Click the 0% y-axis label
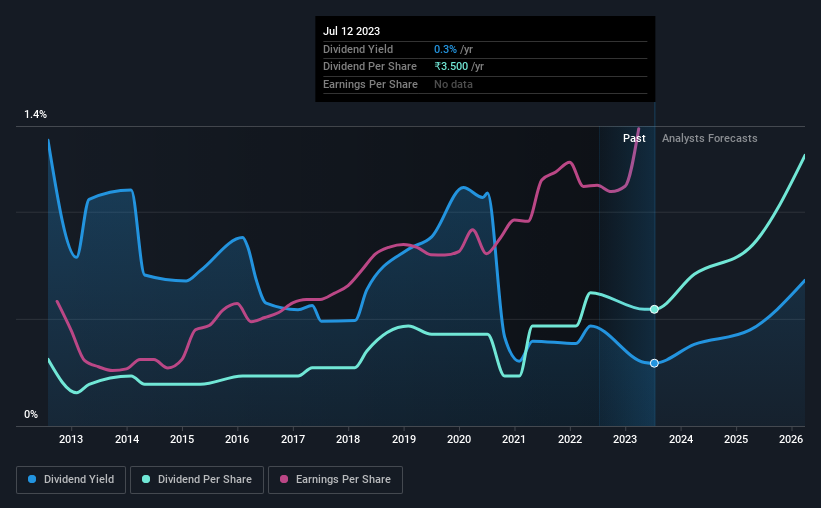The width and height of the screenshot is (821, 508). (x=31, y=414)
